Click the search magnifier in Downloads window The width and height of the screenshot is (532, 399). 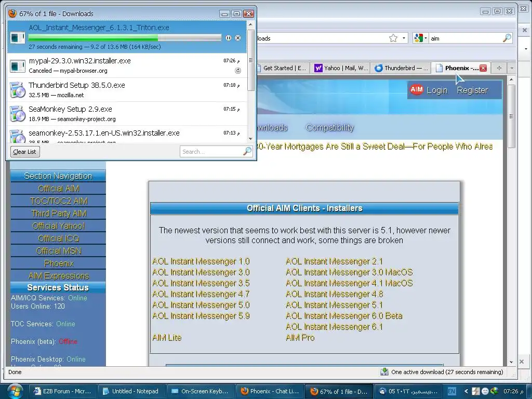click(247, 151)
